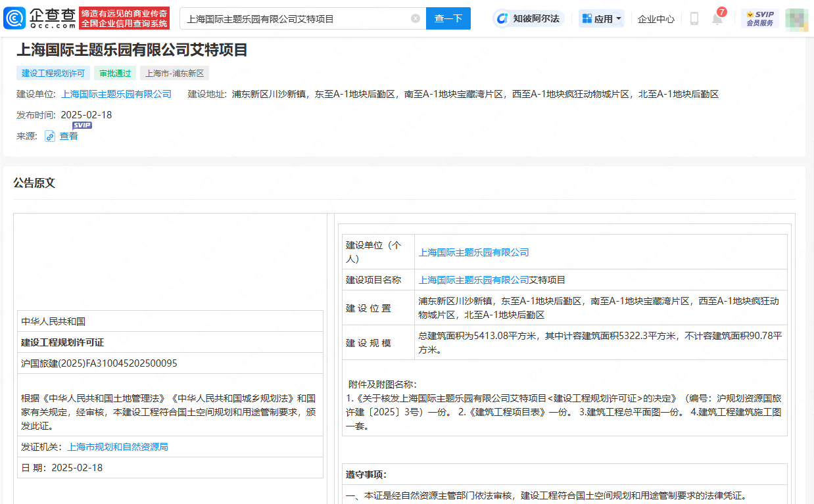Open 知彼阿尔法 via its circular icon

point(502,18)
